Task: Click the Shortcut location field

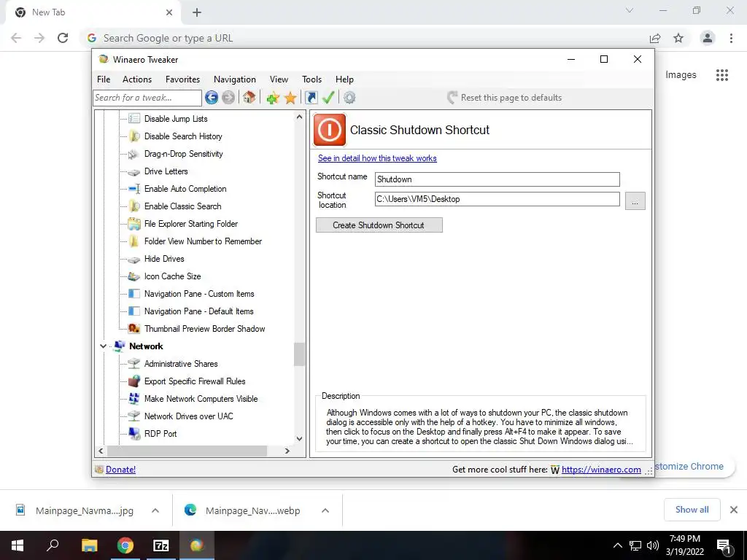Action: [x=497, y=199]
